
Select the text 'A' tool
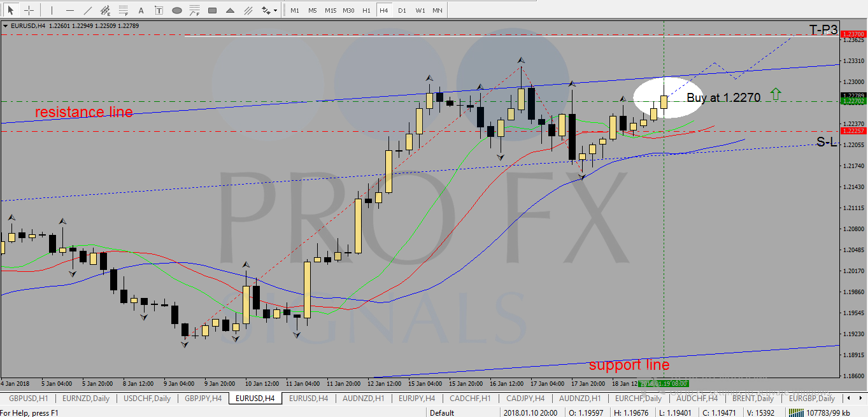pos(141,10)
